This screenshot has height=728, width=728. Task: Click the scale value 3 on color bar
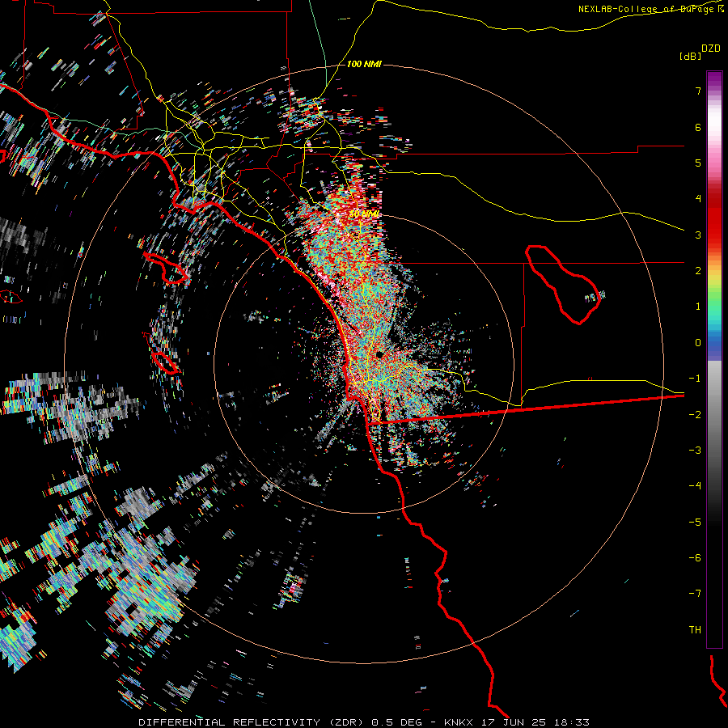[698, 235]
